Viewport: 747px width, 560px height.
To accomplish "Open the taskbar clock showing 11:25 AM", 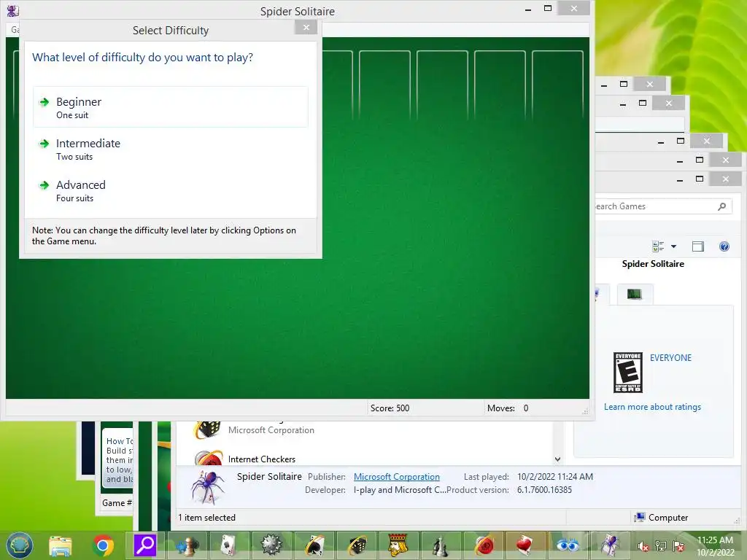I will click(715, 545).
